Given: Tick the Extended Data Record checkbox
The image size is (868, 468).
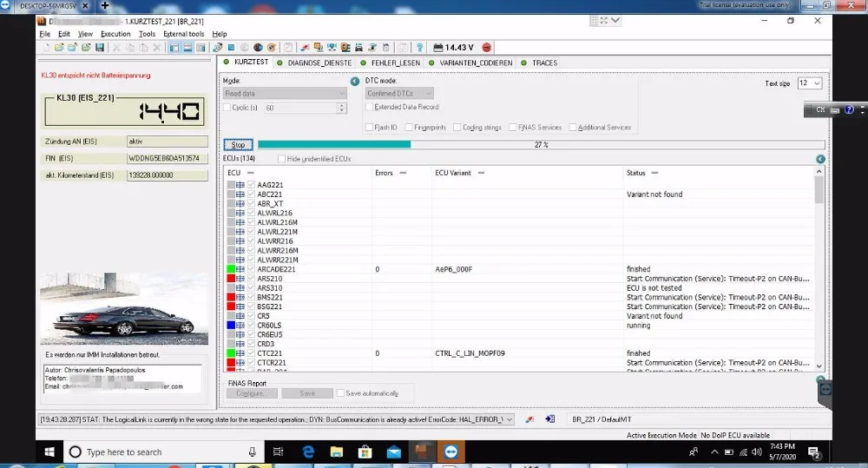Looking at the screenshot, I should [x=369, y=107].
